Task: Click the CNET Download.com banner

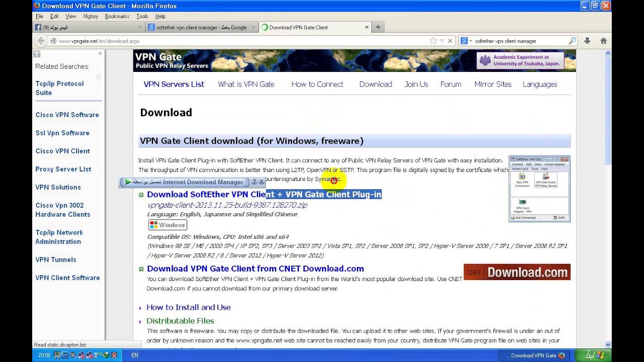Action: [x=517, y=272]
